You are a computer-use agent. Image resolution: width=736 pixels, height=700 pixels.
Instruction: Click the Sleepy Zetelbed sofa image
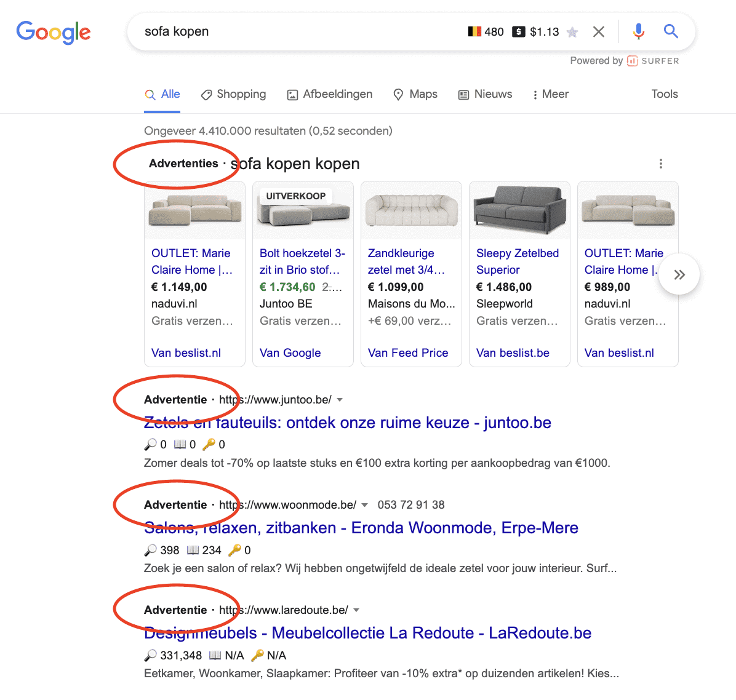[519, 210]
